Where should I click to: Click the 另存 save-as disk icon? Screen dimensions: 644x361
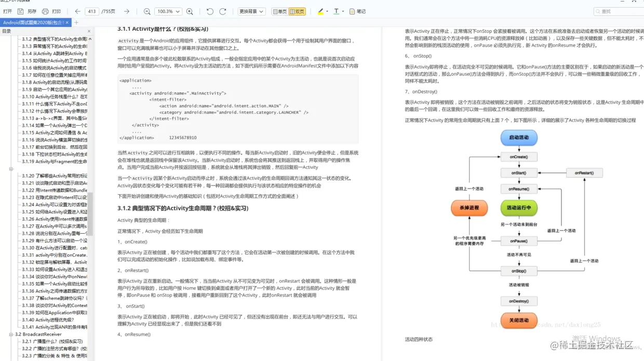click(x=21, y=11)
